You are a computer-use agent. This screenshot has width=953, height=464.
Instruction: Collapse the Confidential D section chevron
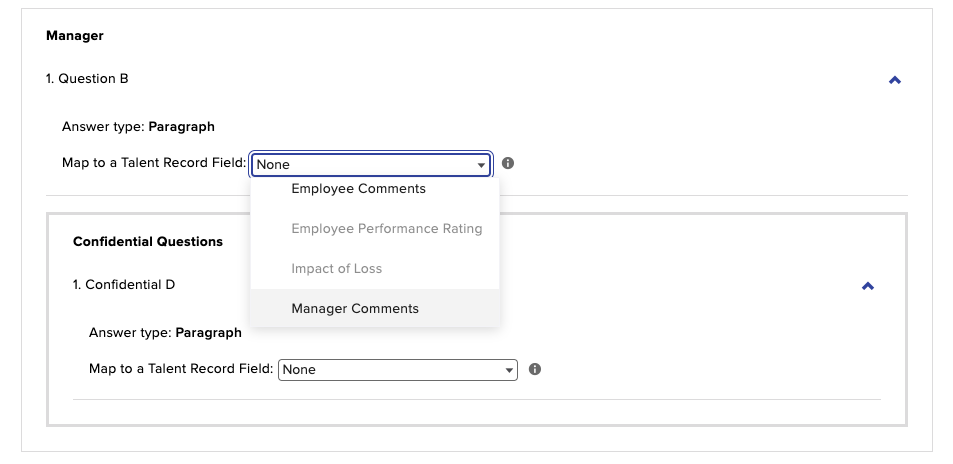click(868, 286)
